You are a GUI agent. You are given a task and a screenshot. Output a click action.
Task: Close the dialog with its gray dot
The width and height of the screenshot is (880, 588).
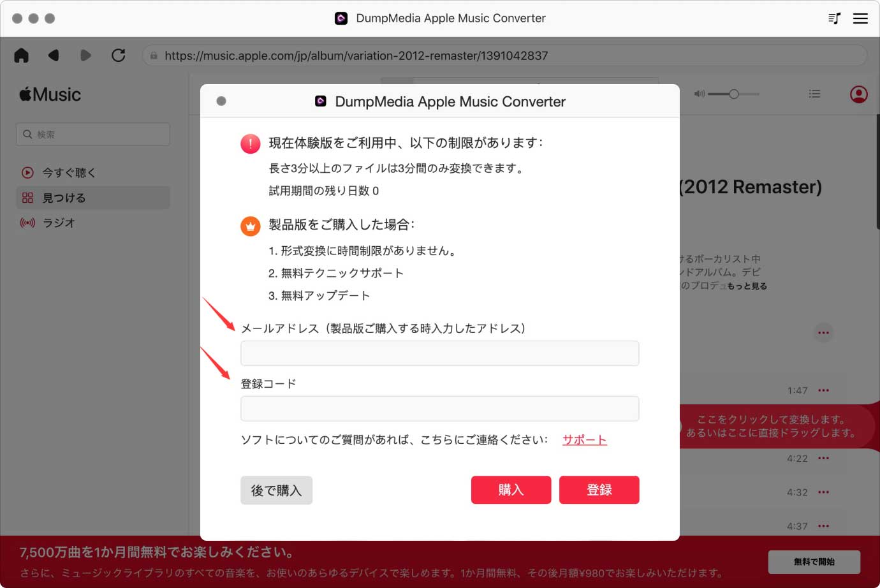point(221,101)
